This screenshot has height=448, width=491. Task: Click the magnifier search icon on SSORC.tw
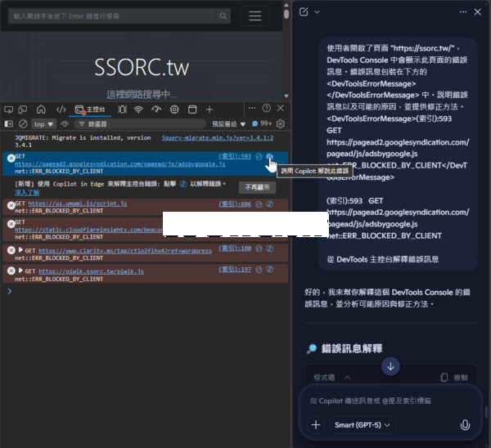coord(223,16)
